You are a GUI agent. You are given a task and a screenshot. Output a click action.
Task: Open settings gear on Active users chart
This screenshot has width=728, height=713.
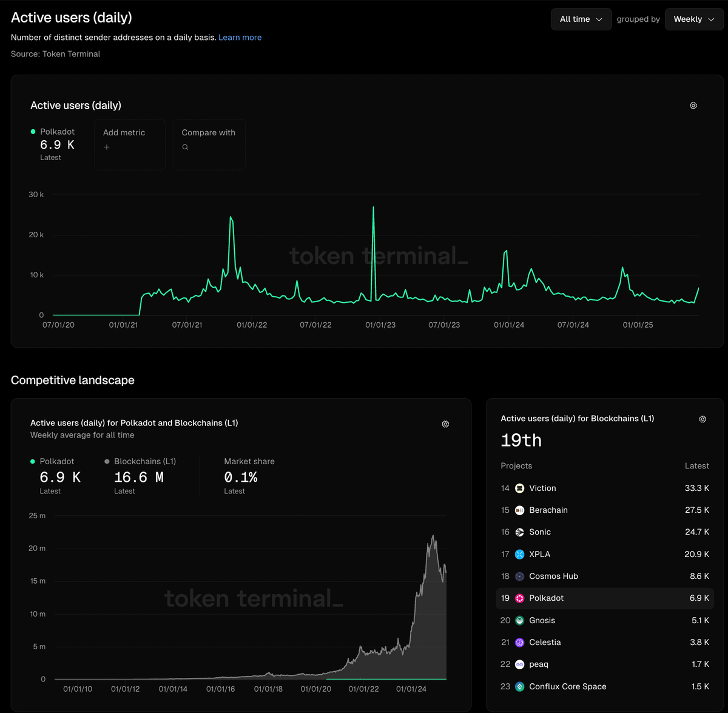(x=693, y=106)
